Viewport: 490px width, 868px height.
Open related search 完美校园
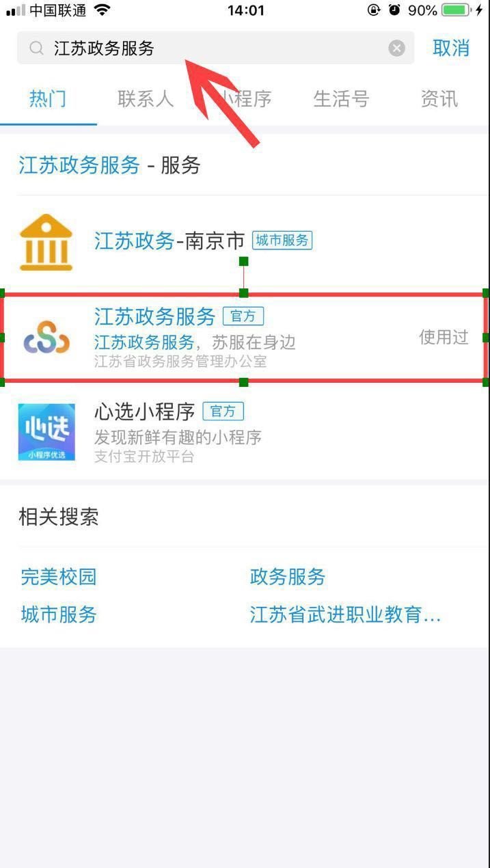(x=59, y=577)
